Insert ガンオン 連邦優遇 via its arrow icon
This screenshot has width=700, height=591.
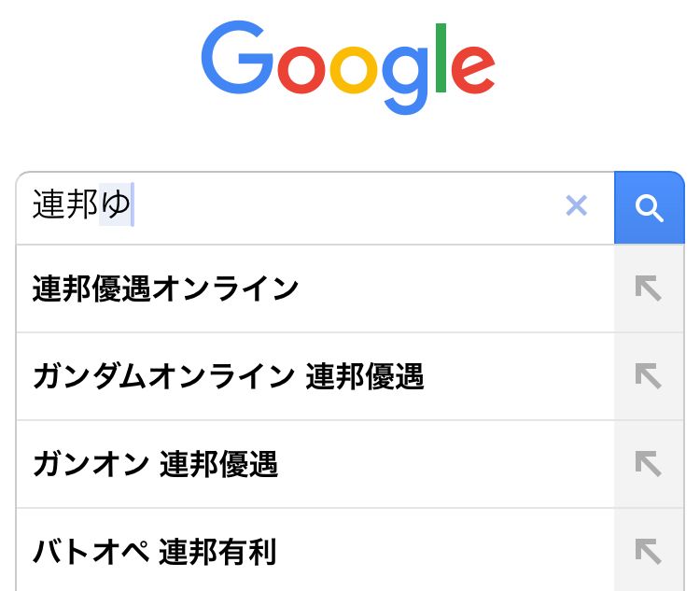648,464
